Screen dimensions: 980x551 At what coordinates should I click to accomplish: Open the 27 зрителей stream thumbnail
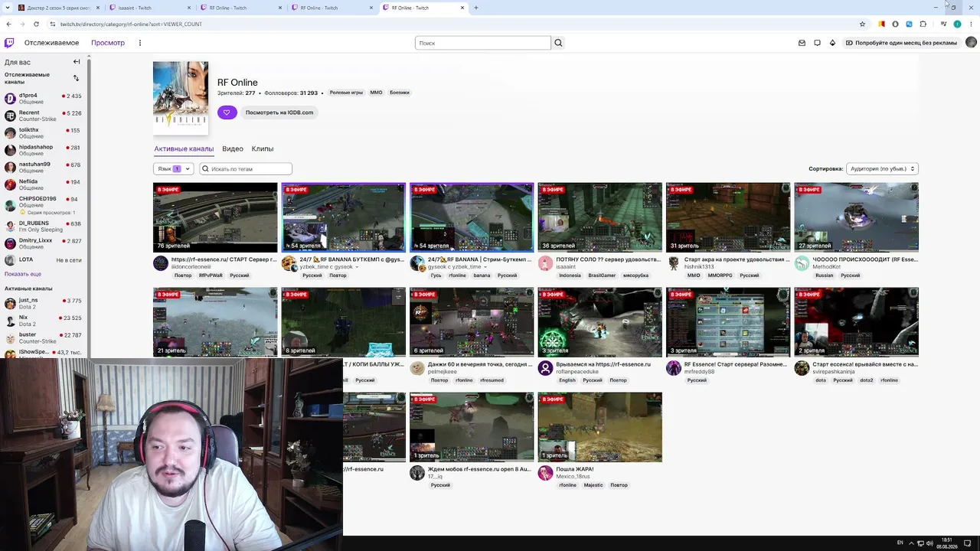click(x=857, y=217)
